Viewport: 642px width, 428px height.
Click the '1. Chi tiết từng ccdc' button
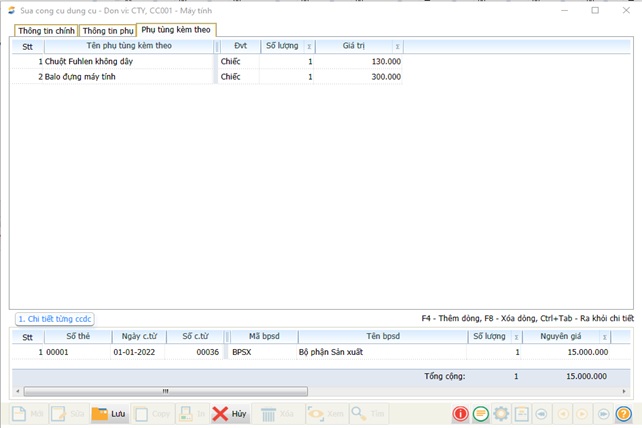point(54,319)
